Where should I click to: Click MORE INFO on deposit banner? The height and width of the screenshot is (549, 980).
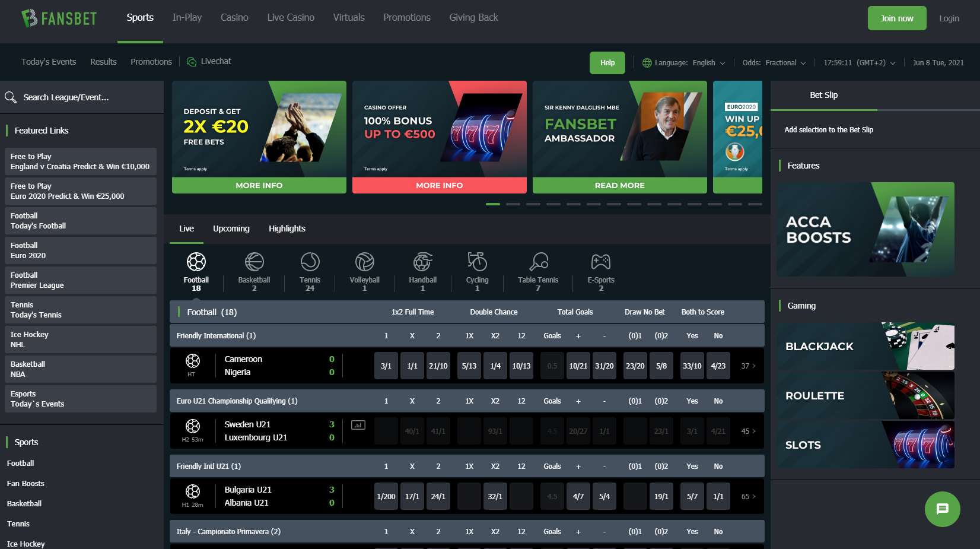[259, 185]
